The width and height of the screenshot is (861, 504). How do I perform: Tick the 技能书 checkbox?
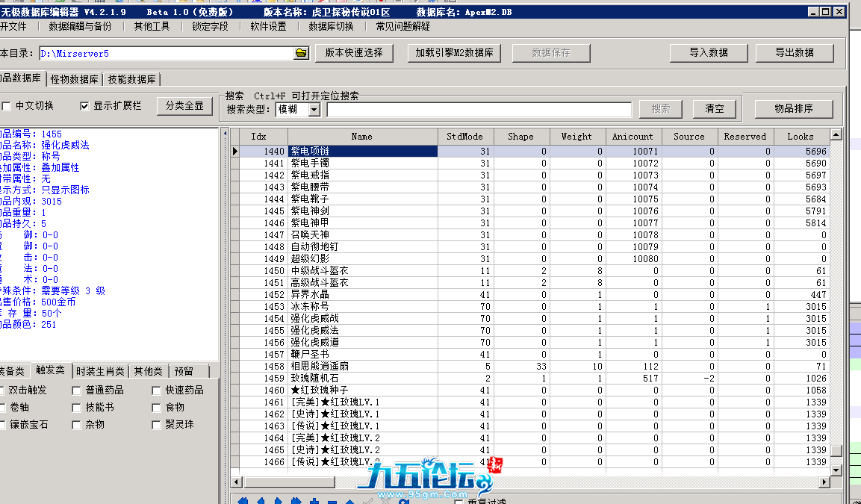click(77, 408)
